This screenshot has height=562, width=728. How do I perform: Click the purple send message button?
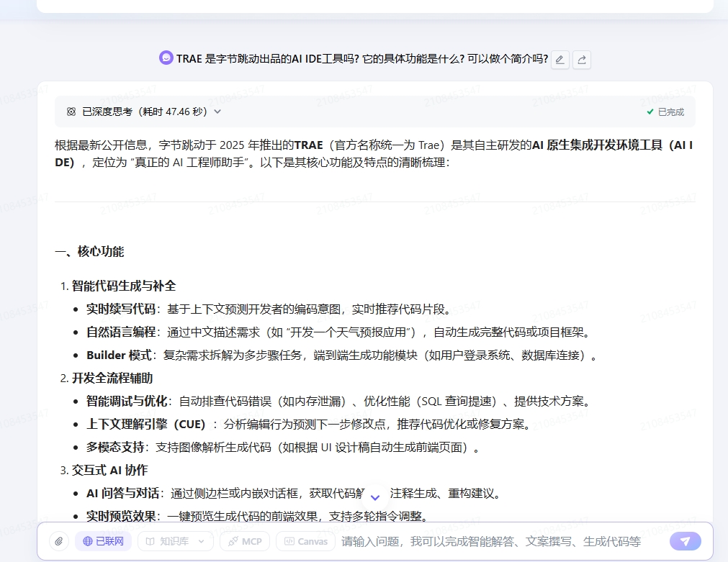[686, 541]
